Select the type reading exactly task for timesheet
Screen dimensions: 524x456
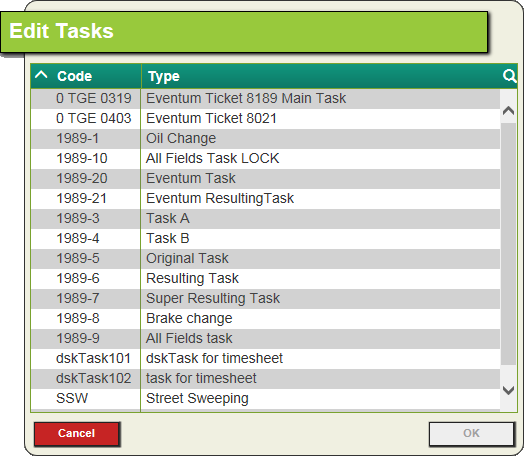(x=201, y=379)
